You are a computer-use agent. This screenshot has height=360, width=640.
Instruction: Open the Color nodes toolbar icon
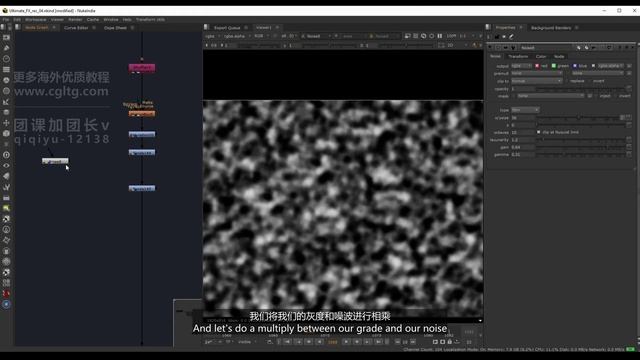6,80
